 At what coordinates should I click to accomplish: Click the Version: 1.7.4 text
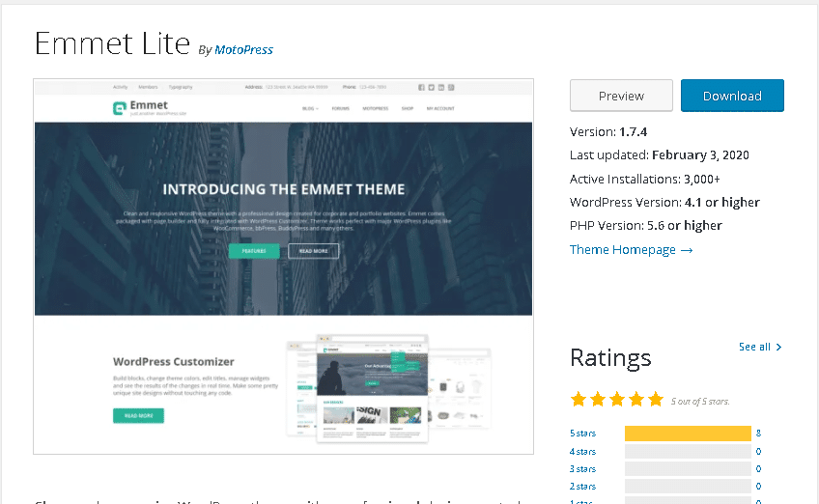coord(608,131)
